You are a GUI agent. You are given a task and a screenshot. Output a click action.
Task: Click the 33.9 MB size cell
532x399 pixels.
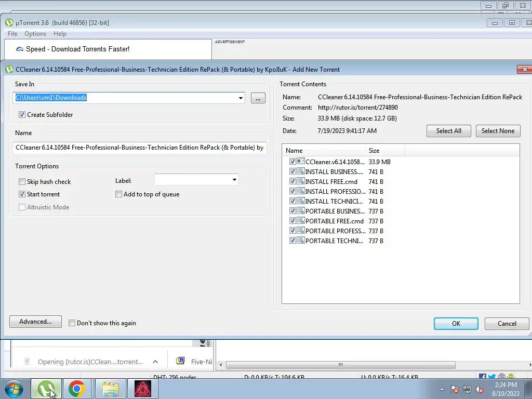click(379, 162)
